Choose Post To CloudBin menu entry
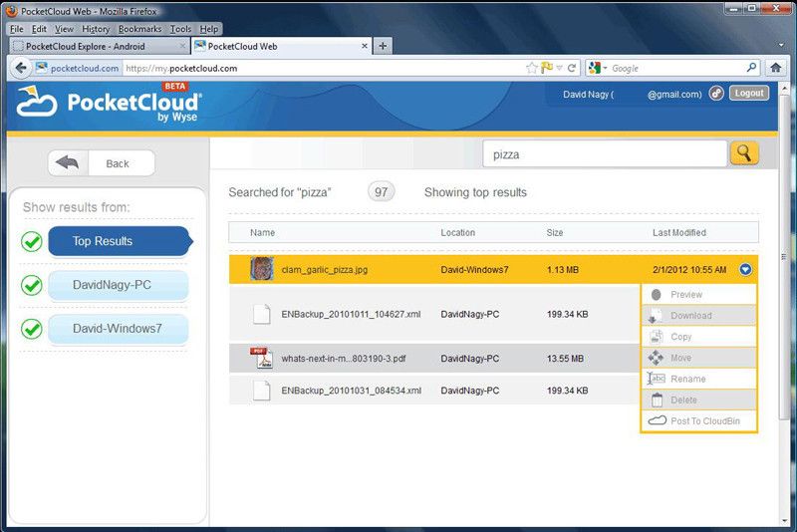The image size is (797, 532). 699,421
